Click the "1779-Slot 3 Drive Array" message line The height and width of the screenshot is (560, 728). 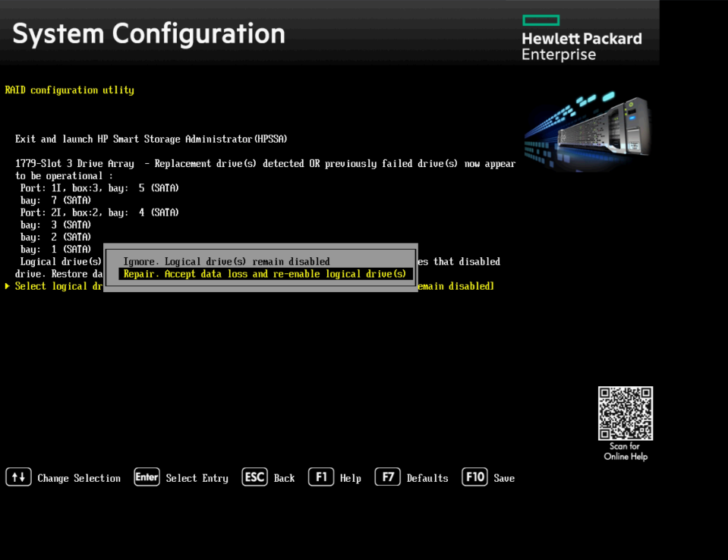(x=265, y=163)
